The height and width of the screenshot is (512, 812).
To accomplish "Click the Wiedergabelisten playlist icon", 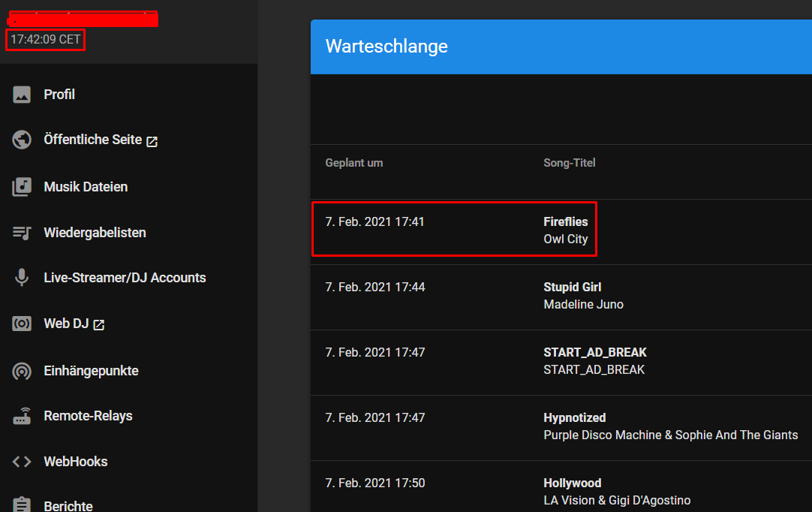I will [22, 233].
